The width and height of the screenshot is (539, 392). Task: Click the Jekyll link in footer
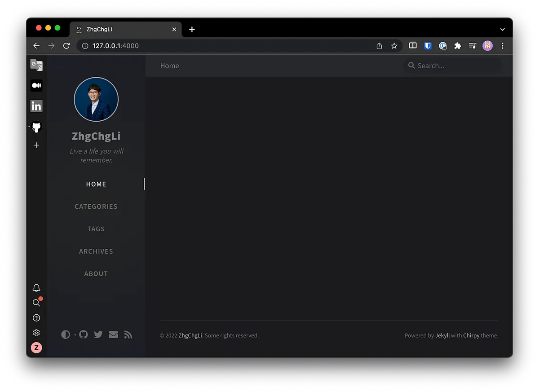click(442, 335)
